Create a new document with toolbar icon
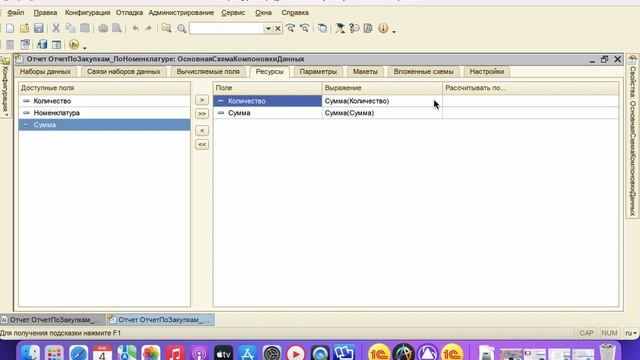Viewport: 640px width, 360px height. coord(10,28)
